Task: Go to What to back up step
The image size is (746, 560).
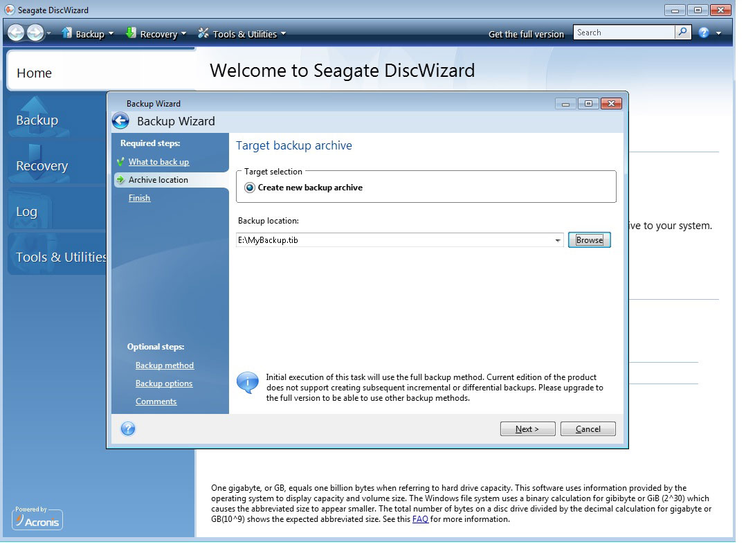Action: click(158, 162)
